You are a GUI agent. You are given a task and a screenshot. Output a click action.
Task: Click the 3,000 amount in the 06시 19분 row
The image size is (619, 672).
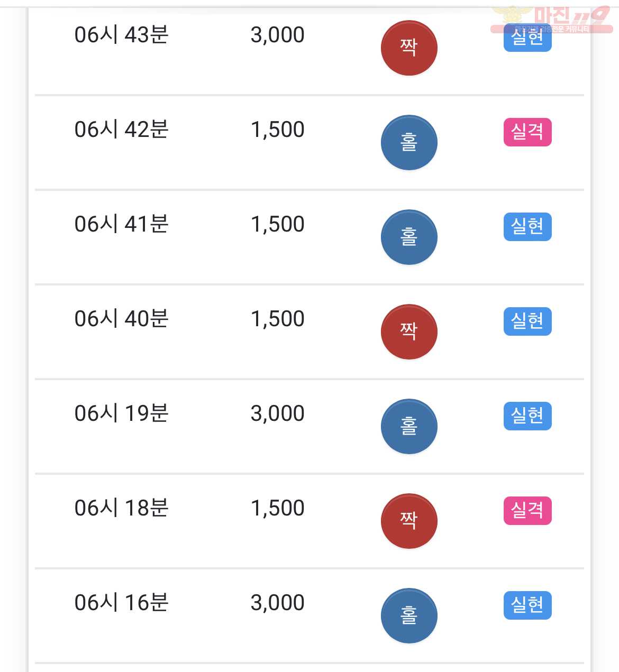pyautogui.click(x=278, y=414)
